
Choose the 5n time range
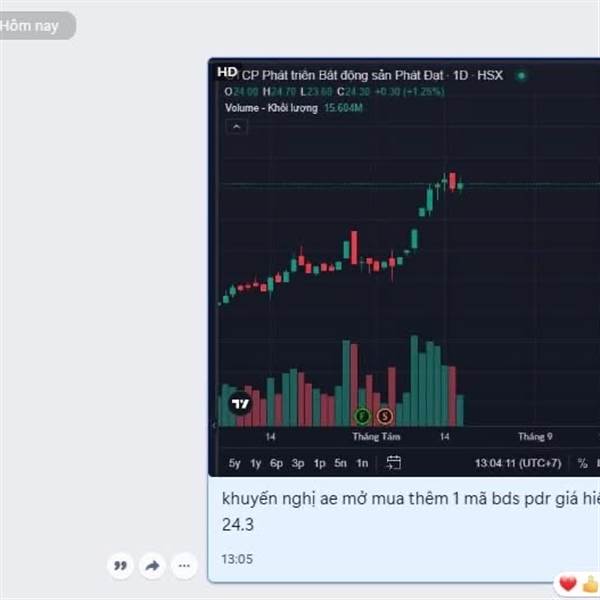340,463
